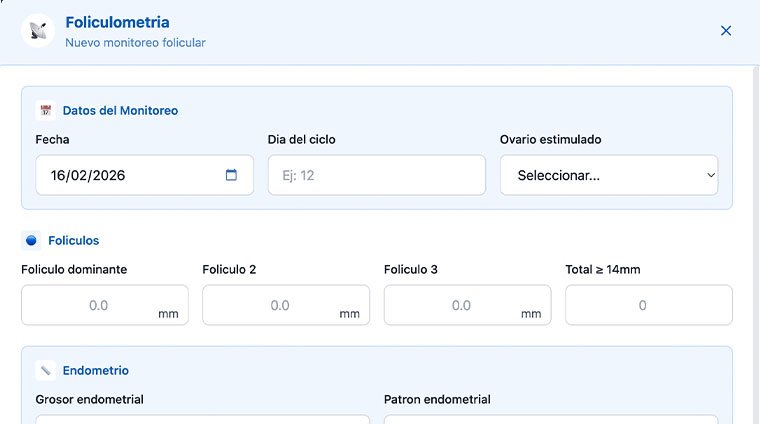Image resolution: width=760 pixels, height=424 pixels.
Task: Click the Foliculo 3 measurement field
Action: [467, 305]
